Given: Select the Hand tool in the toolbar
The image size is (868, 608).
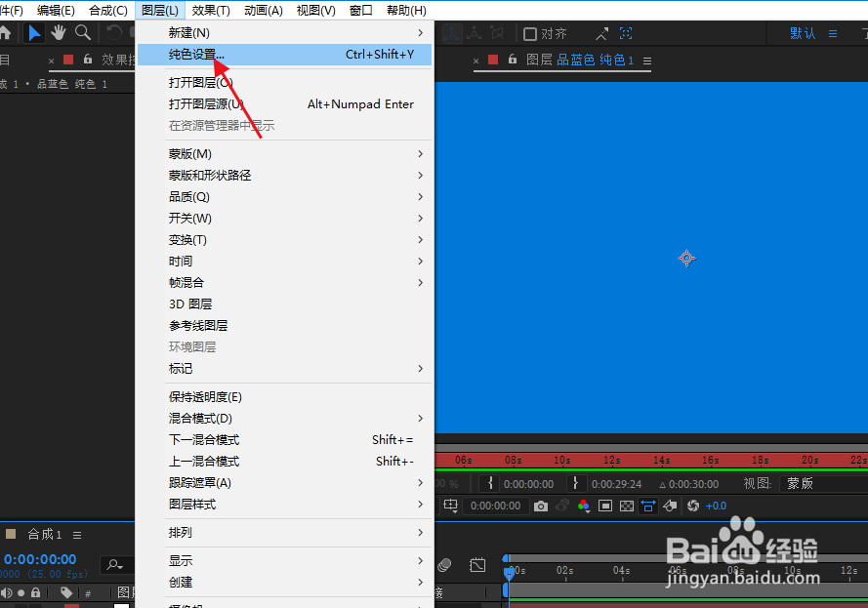Looking at the screenshot, I should tap(57, 32).
